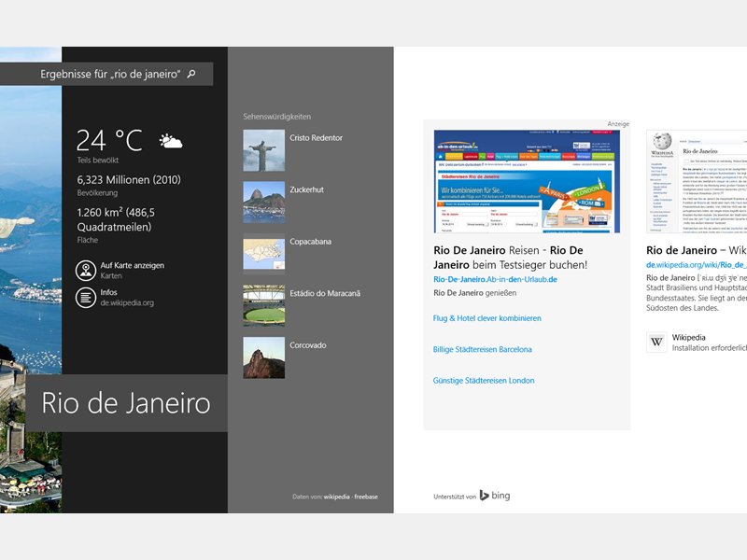Click the partly cloudy weather icon
Screen dimensions: 747x560
171,142
